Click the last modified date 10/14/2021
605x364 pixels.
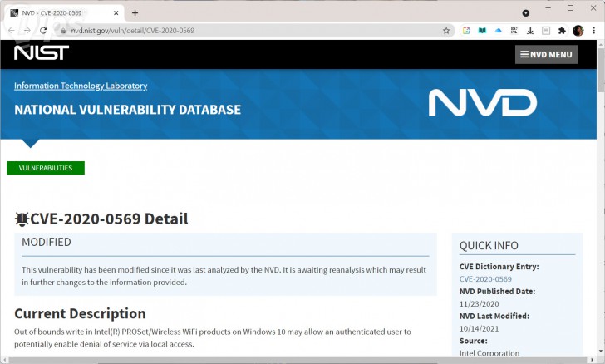point(479,329)
